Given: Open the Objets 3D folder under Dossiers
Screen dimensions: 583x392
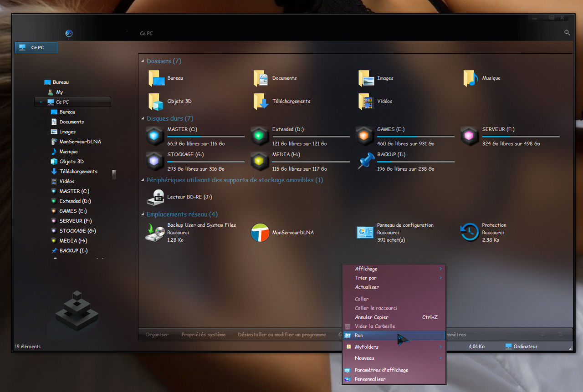Looking at the screenshot, I should pyautogui.click(x=156, y=102).
